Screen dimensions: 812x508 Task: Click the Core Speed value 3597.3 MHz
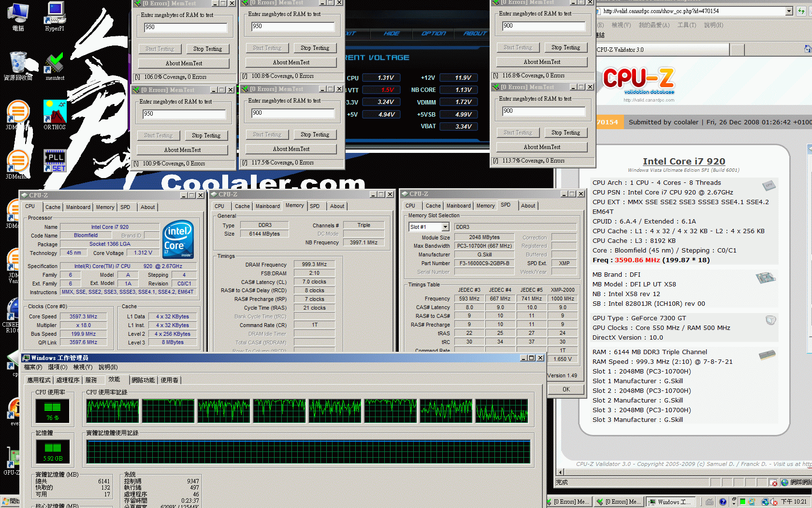click(x=83, y=316)
